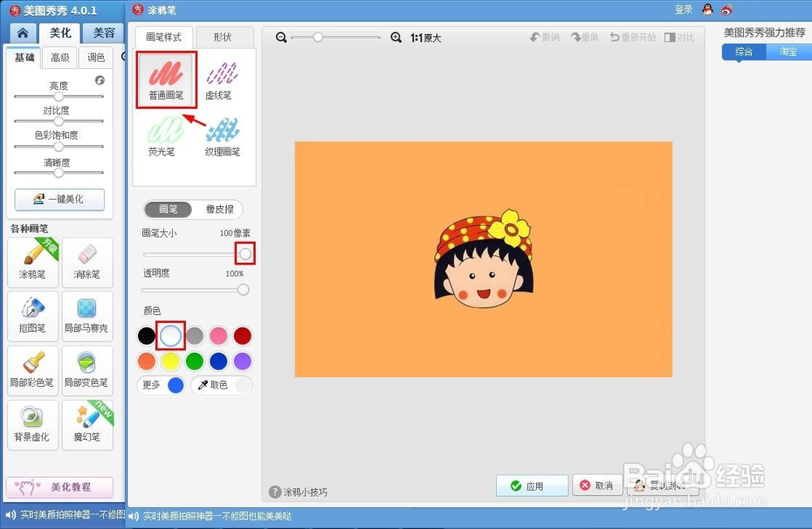Click the 对比度 contrast slider handle
Image resolution: width=812 pixels, height=529 pixels.
pyautogui.click(x=59, y=121)
